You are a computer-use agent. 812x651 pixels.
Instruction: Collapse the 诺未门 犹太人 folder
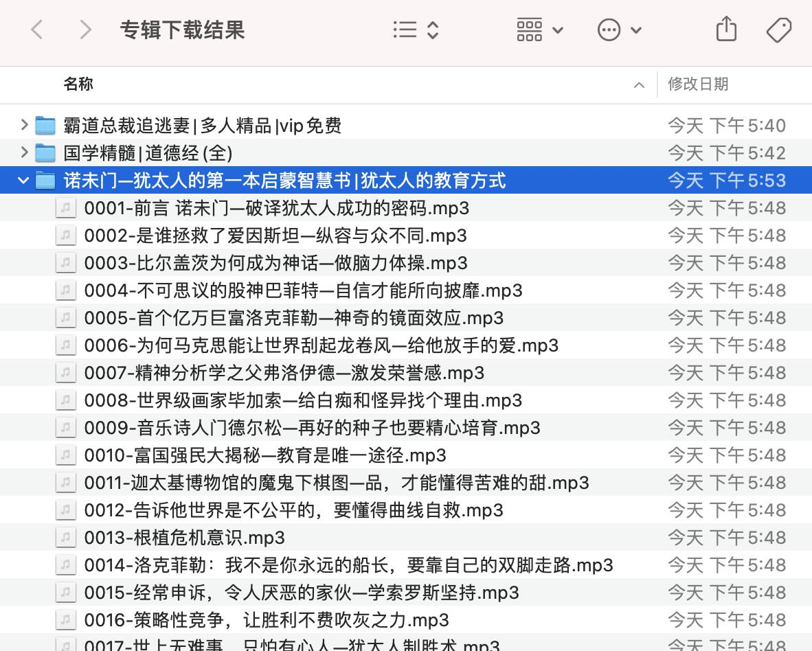coord(23,180)
